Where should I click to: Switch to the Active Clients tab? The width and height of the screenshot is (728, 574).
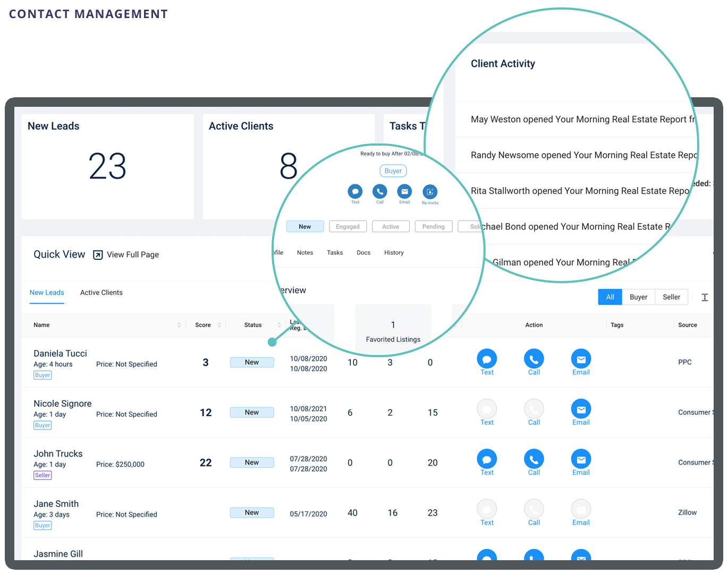(x=101, y=292)
